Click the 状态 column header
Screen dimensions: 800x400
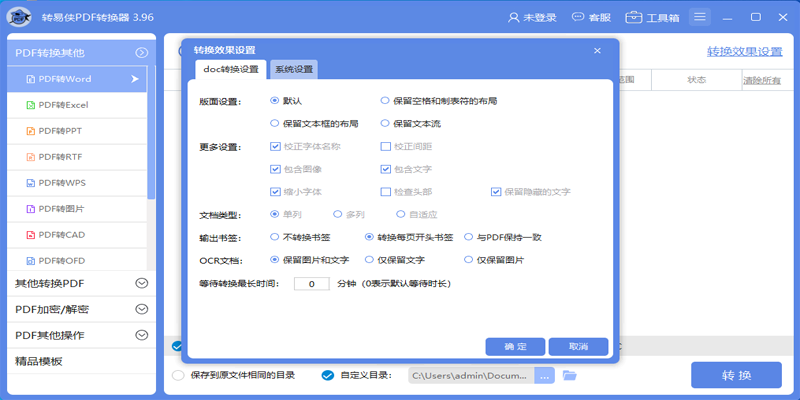click(x=696, y=80)
